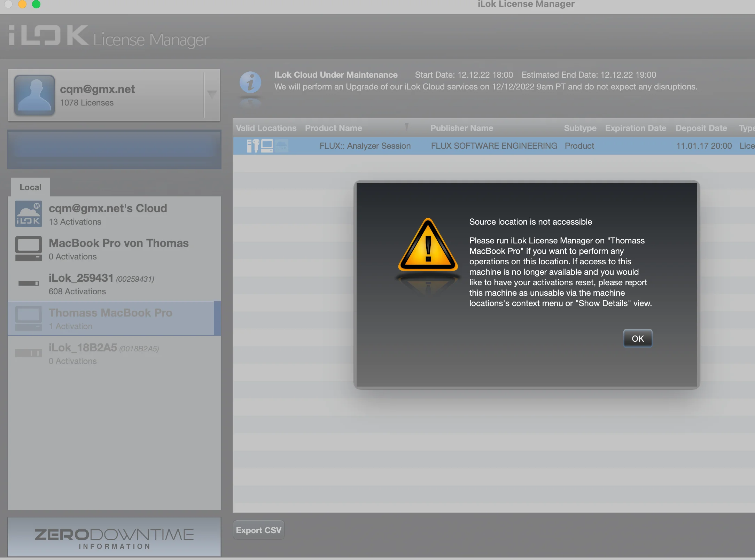Click the iLok_259431 USB dongle icon
Screen dimensions: 755x560
pyautogui.click(x=29, y=283)
